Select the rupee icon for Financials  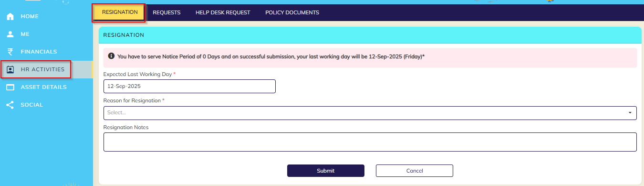point(10,52)
